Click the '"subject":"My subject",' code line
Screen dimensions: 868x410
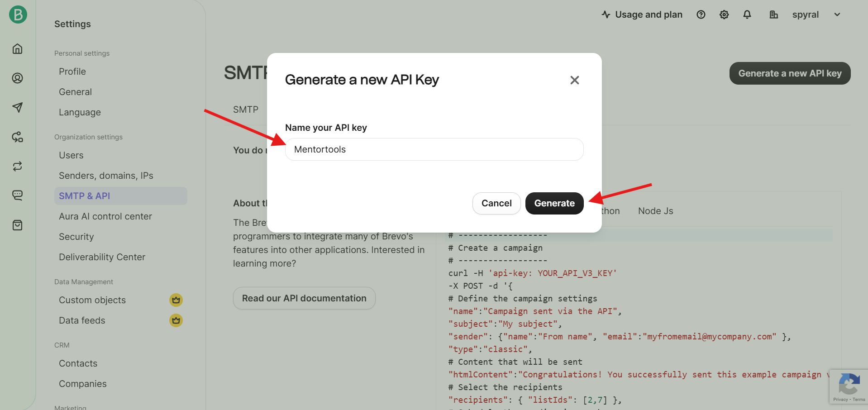tap(505, 324)
